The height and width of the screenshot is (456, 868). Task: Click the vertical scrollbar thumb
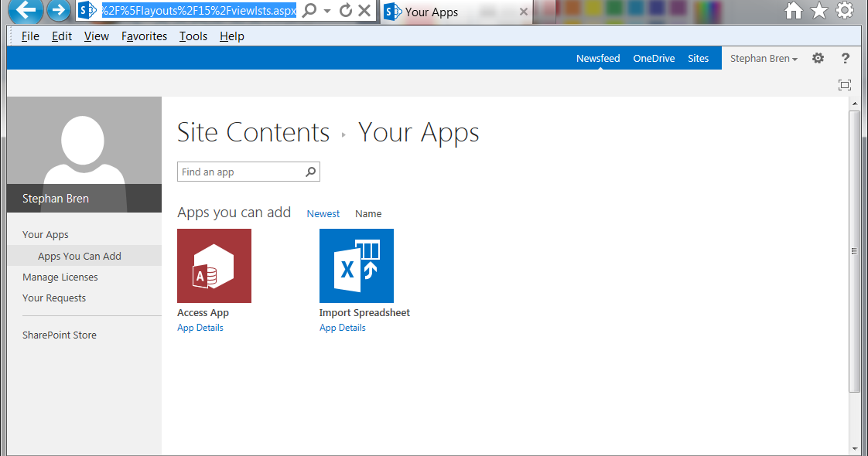[855, 251]
